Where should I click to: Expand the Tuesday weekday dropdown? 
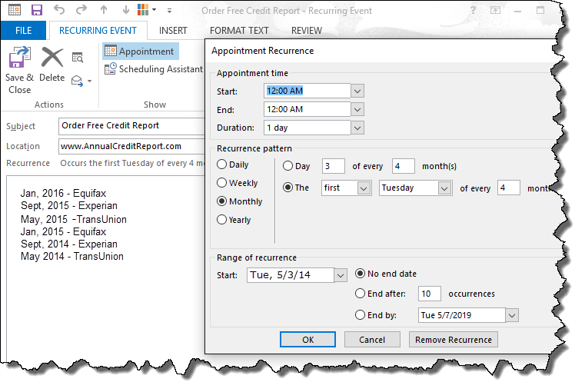point(444,188)
